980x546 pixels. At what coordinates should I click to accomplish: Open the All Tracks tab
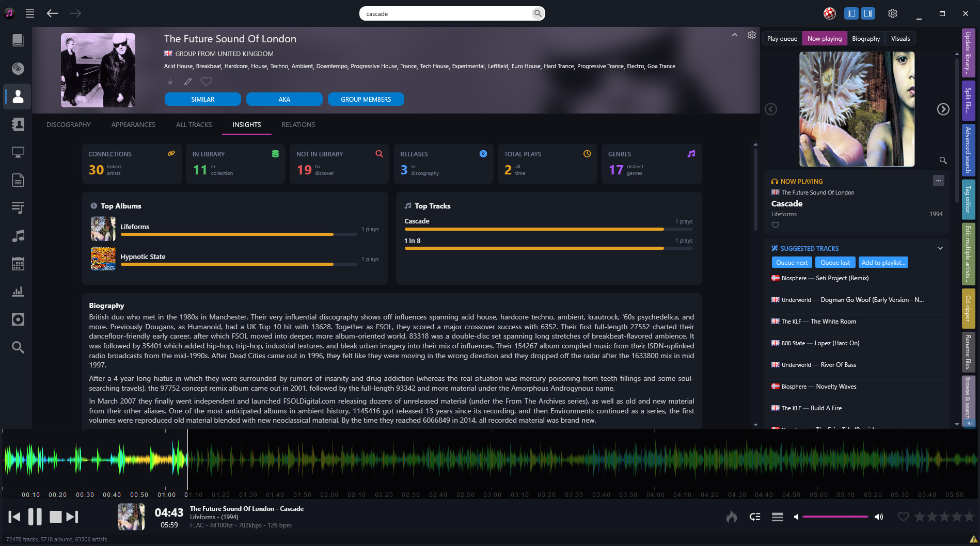click(194, 125)
